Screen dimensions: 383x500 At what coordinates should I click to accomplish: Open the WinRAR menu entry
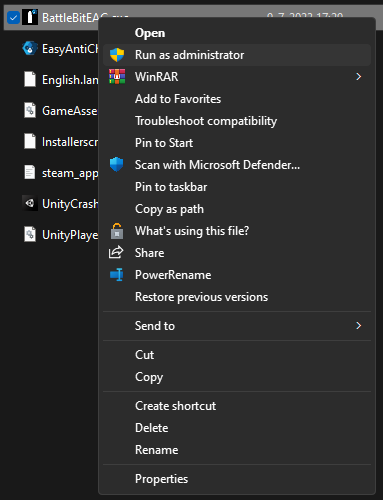pos(237,77)
